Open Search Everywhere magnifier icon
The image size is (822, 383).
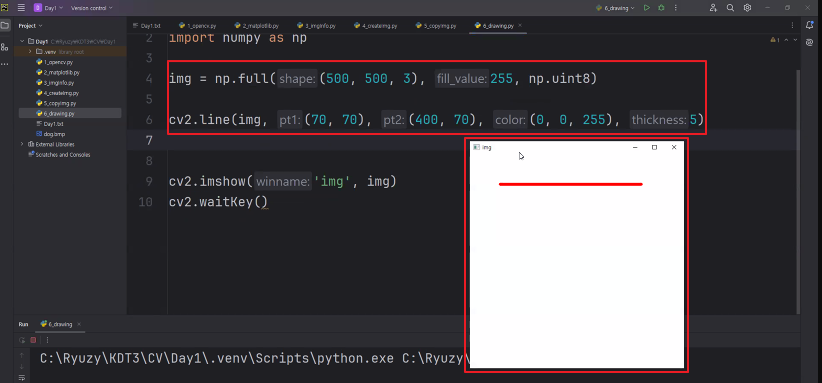click(730, 8)
